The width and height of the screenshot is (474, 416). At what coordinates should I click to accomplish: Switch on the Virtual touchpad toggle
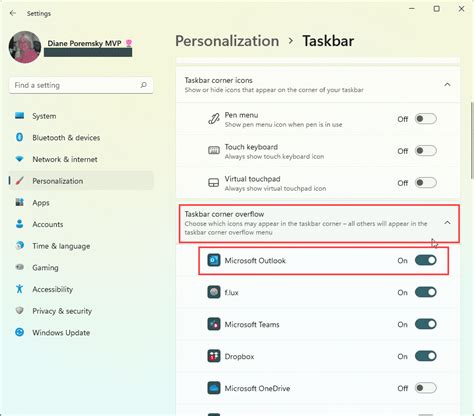[426, 183]
